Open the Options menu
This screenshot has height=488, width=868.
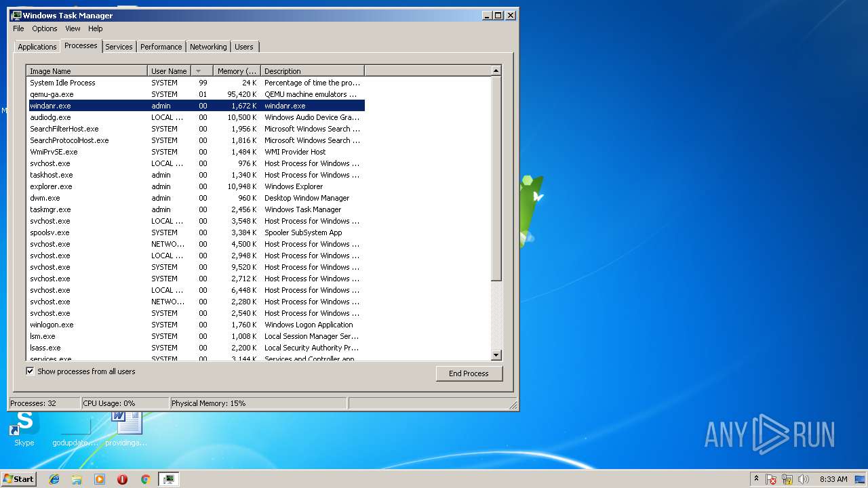45,28
